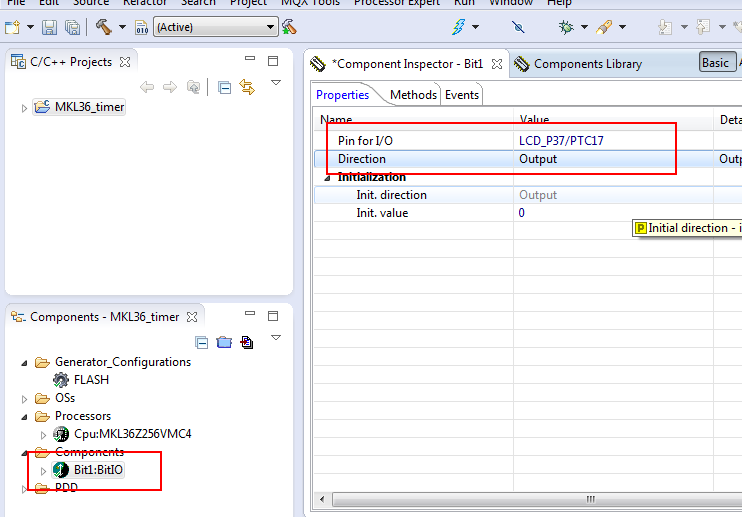Screen dimensions: 742x517
Task: Click the hammer icon beside Active combo
Action: pos(289,27)
